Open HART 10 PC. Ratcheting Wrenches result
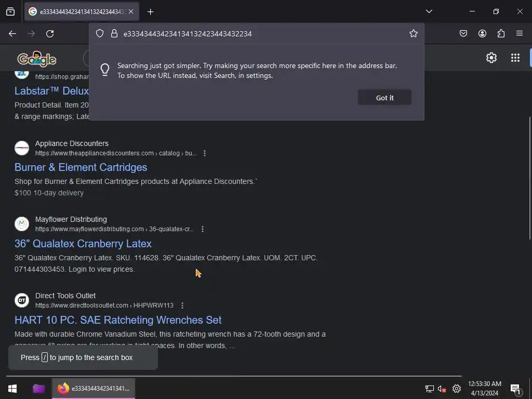532x399 pixels. 118,320
